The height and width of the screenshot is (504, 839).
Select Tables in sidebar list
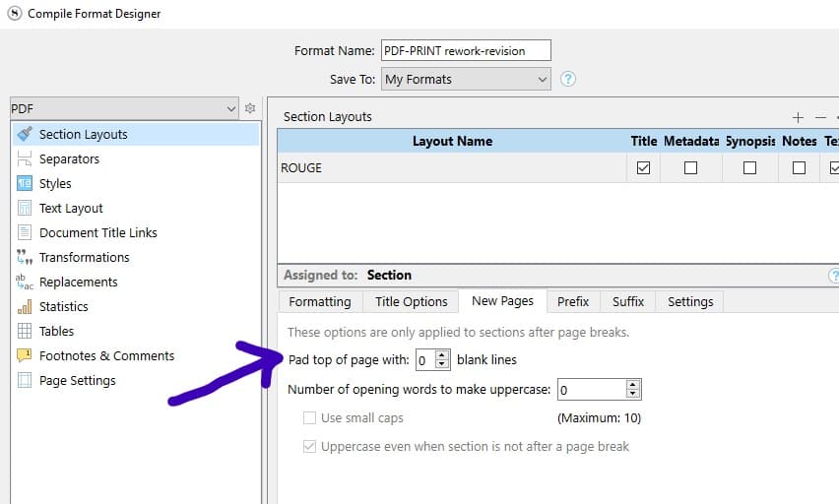coord(136,331)
